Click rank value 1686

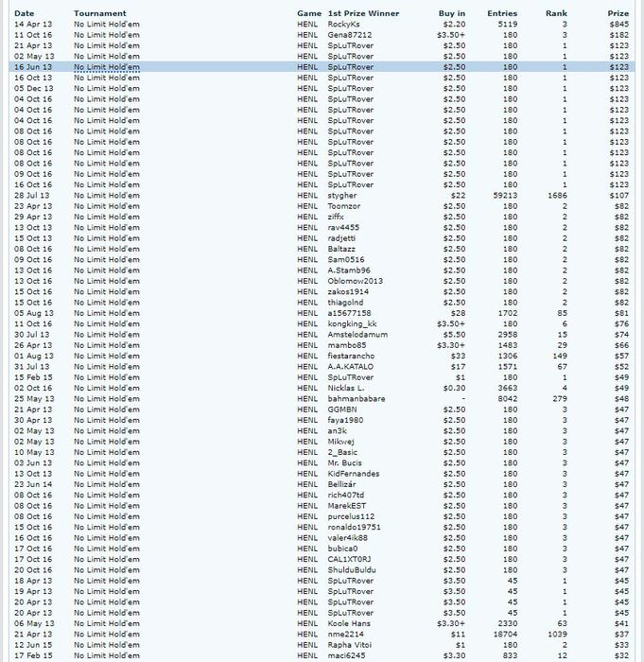[x=557, y=196]
